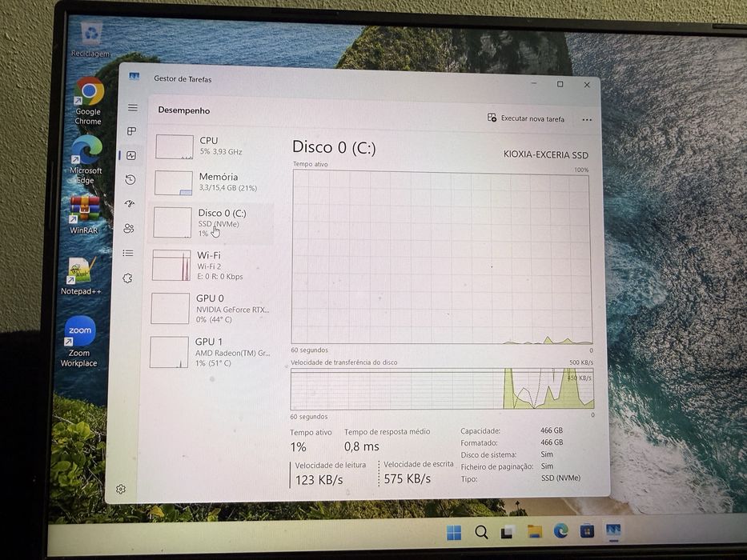Select Disco 0 (C:) in the performance list
The width and height of the screenshot is (747, 560).
click(x=211, y=223)
